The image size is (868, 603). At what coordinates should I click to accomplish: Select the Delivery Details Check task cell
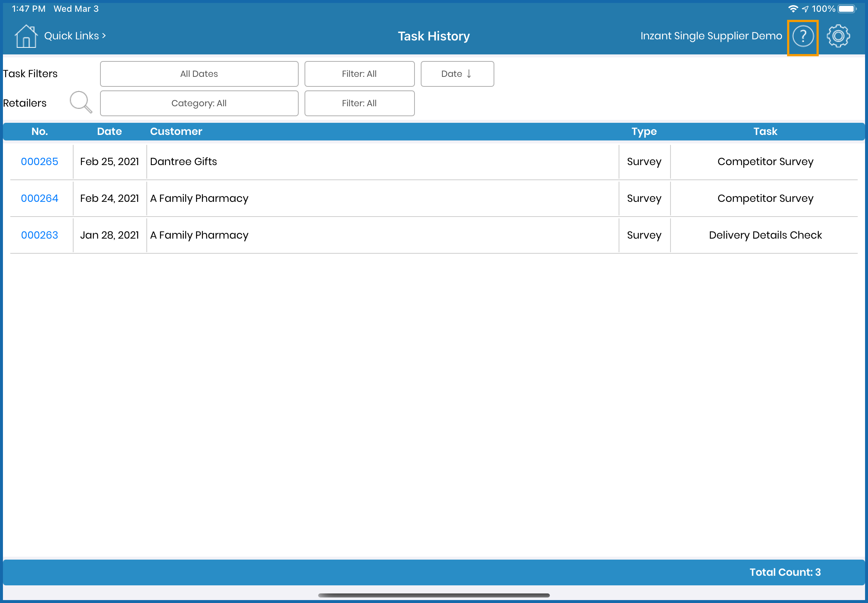click(765, 235)
